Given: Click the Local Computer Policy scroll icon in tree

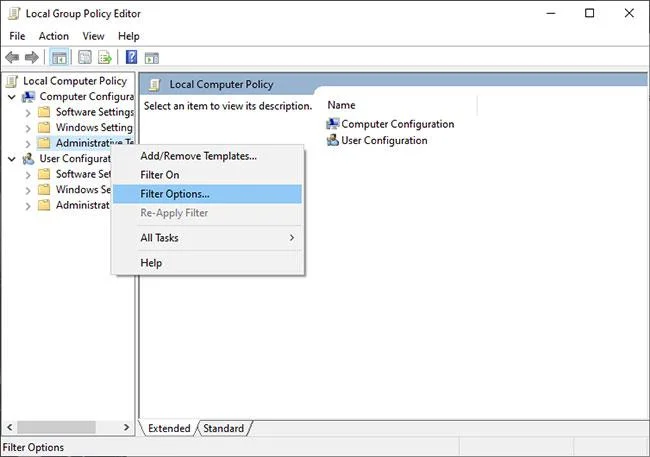Looking at the screenshot, I should point(12,81).
